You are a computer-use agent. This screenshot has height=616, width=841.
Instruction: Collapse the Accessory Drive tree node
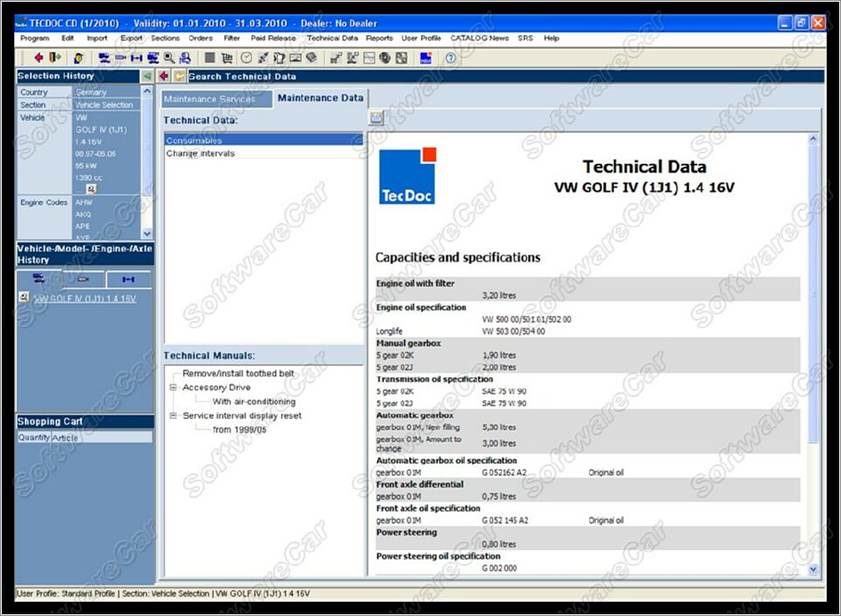[x=173, y=387]
